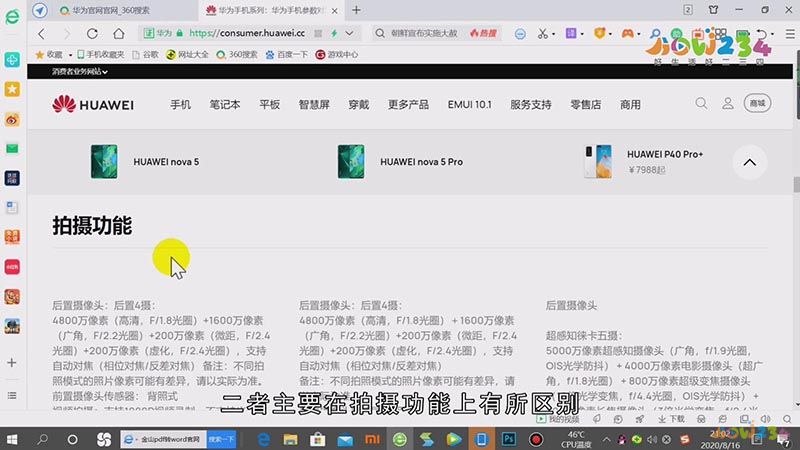
Task: Open the EMUI 10.1 menu
Action: 469,105
